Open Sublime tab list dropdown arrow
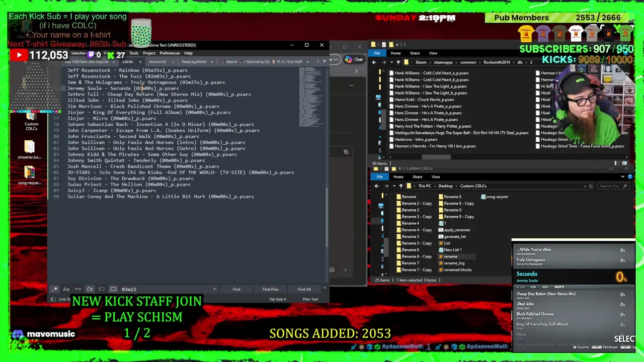This screenshot has width=644, height=362. [324, 61]
